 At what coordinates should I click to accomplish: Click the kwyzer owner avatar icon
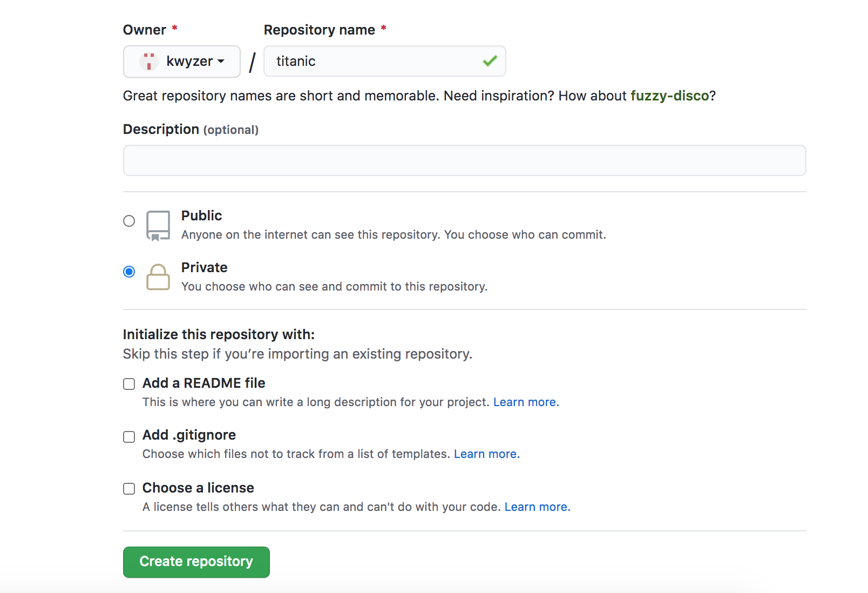(x=149, y=61)
